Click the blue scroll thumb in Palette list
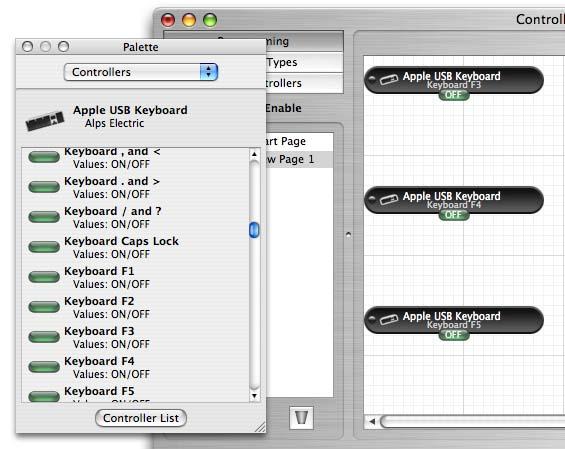 coord(254,230)
